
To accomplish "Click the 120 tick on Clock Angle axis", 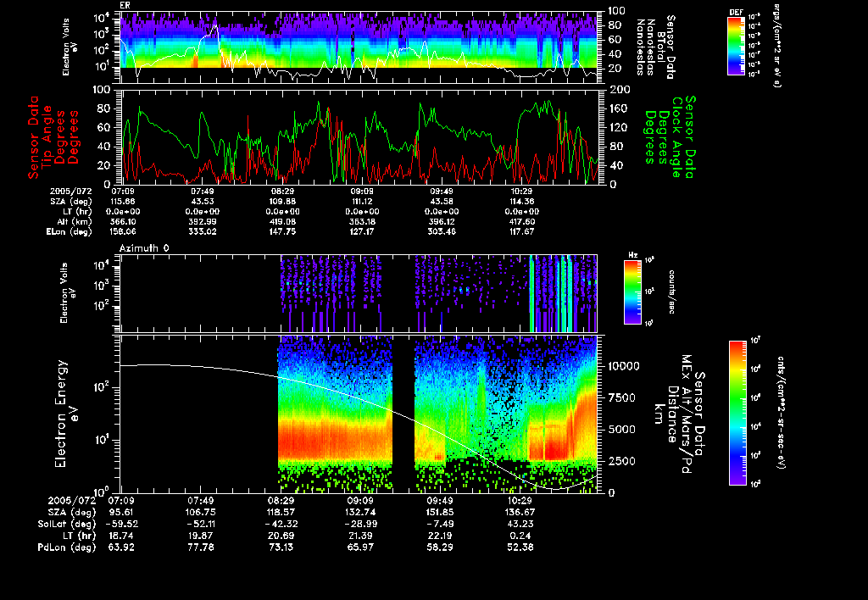I will coord(618,127).
